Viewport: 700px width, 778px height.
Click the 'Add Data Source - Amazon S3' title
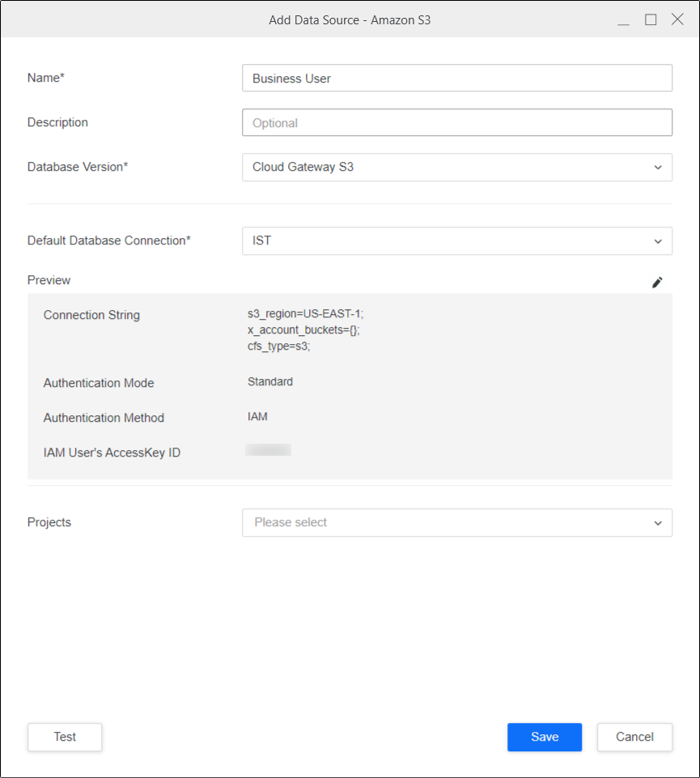pos(350,20)
